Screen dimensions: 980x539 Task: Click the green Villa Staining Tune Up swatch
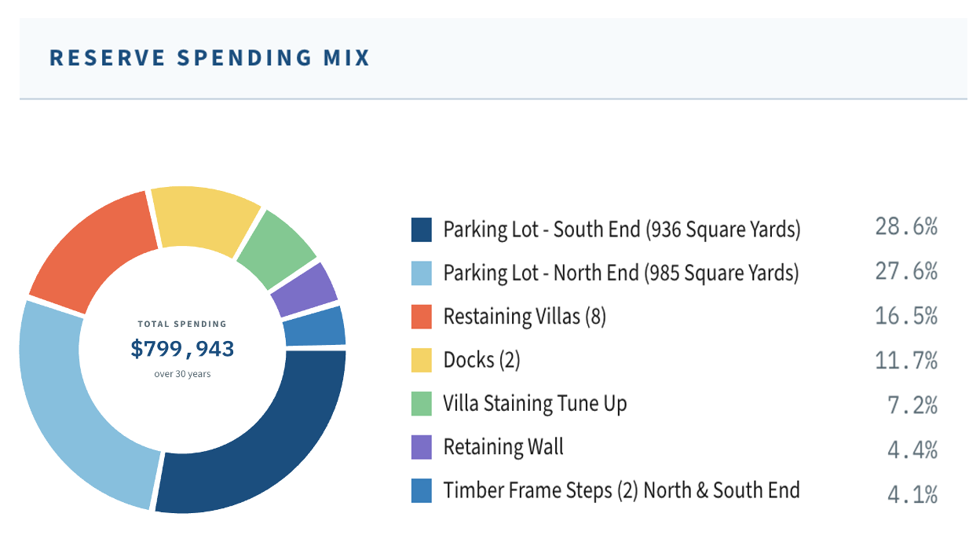(422, 404)
